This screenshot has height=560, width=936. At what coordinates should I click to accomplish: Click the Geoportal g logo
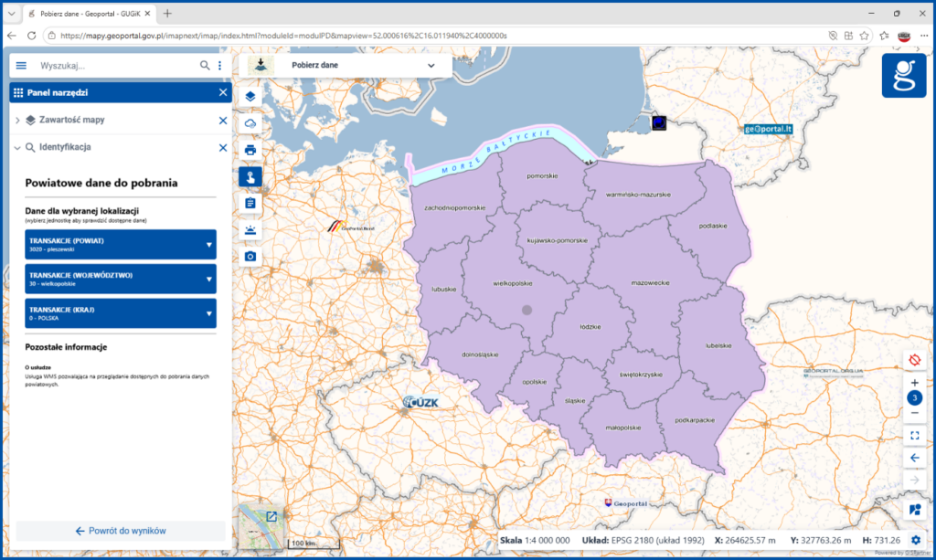(904, 75)
